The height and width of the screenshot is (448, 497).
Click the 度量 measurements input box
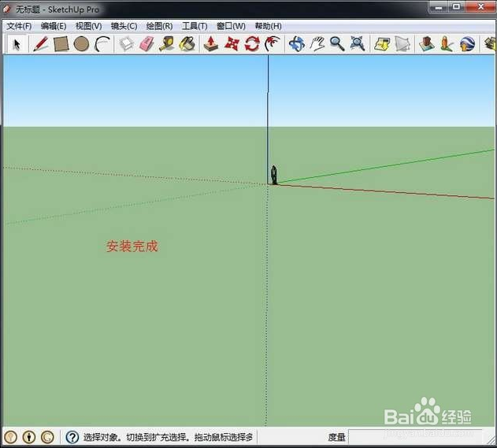pyautogui.click(x=415, y=437)
